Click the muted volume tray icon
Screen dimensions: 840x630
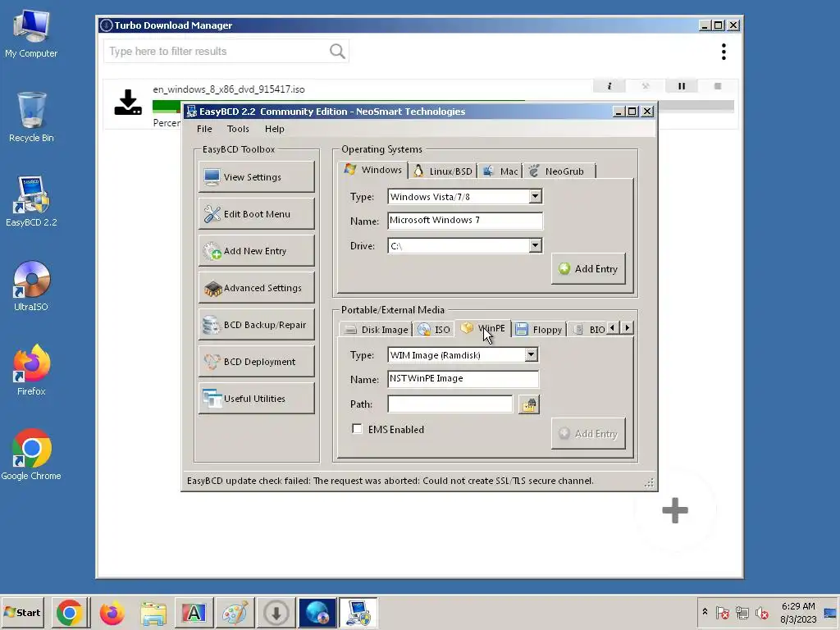762,613
